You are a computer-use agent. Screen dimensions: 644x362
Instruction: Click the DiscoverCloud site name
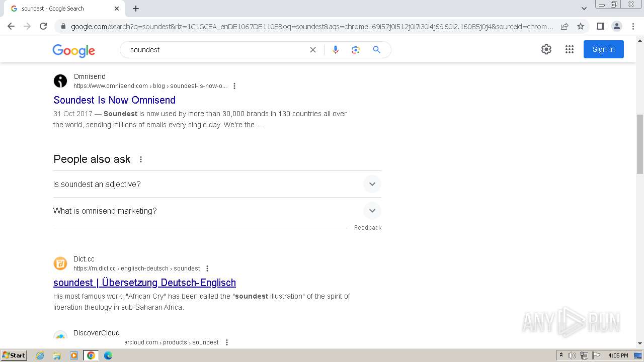click(97, 333)
